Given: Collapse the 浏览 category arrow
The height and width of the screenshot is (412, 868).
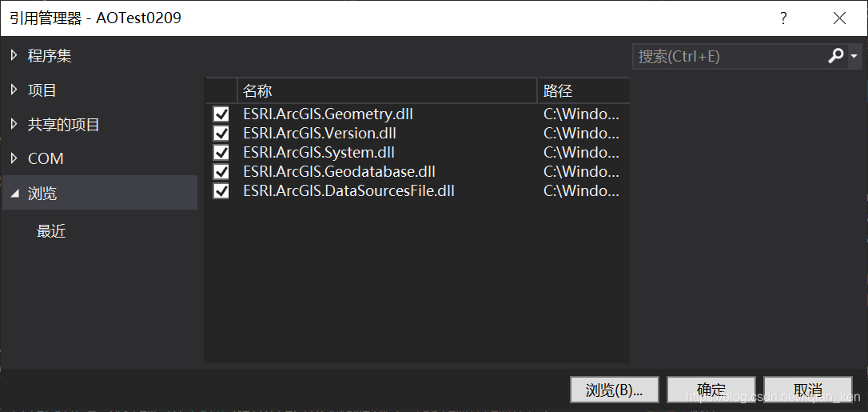Looking at the screenshot, I should click(15, 194).
